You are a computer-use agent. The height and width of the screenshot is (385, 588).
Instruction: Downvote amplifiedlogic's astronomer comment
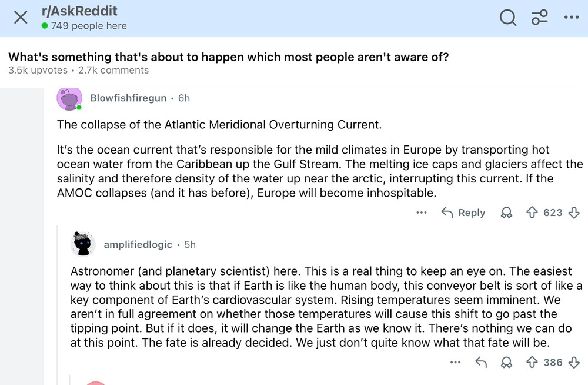coord(574,363)
